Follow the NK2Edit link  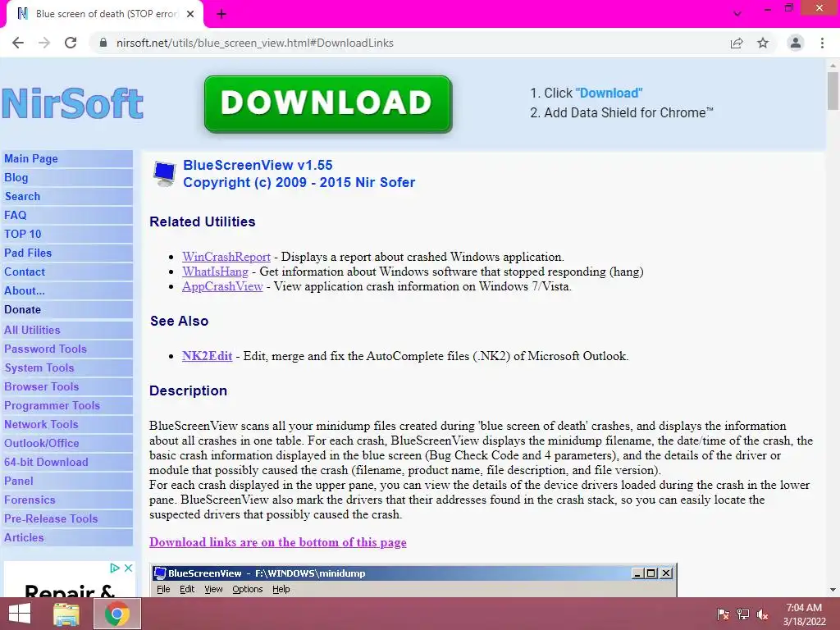pyautogui.click(x=207, y=356)
